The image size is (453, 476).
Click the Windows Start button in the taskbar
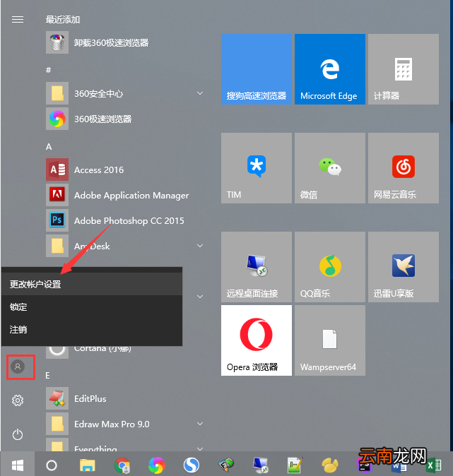pos(18,465)
